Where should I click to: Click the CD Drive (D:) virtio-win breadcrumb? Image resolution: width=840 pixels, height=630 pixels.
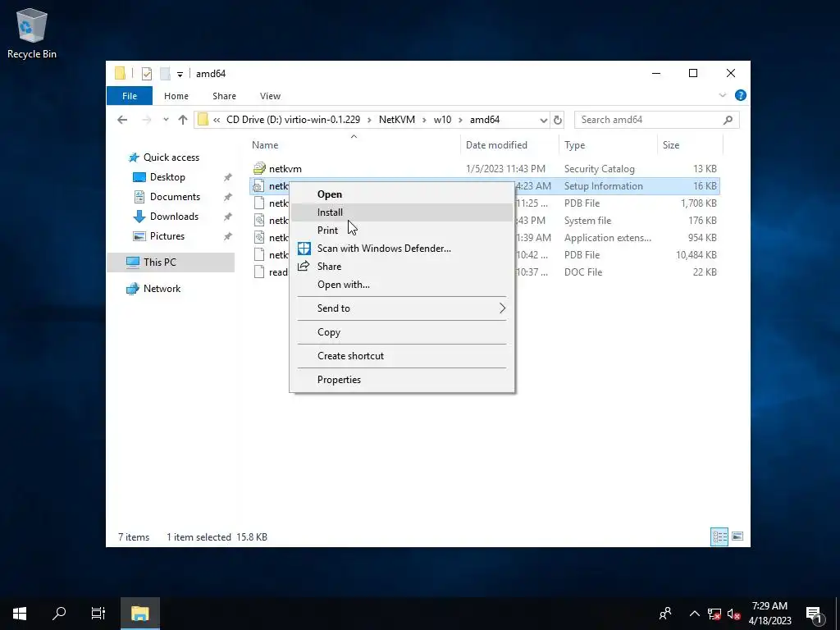[x=293, y=120]
